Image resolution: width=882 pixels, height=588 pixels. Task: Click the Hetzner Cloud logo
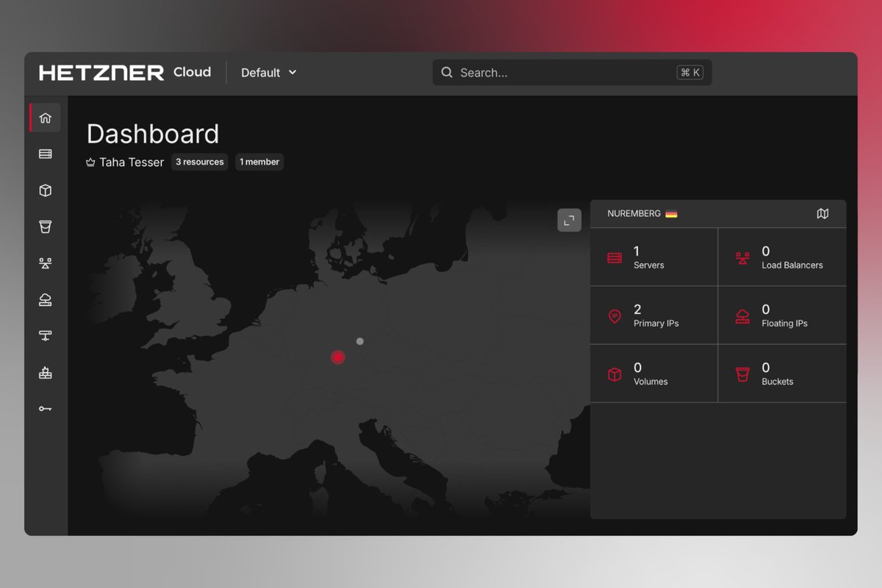[x=125, y=72]
